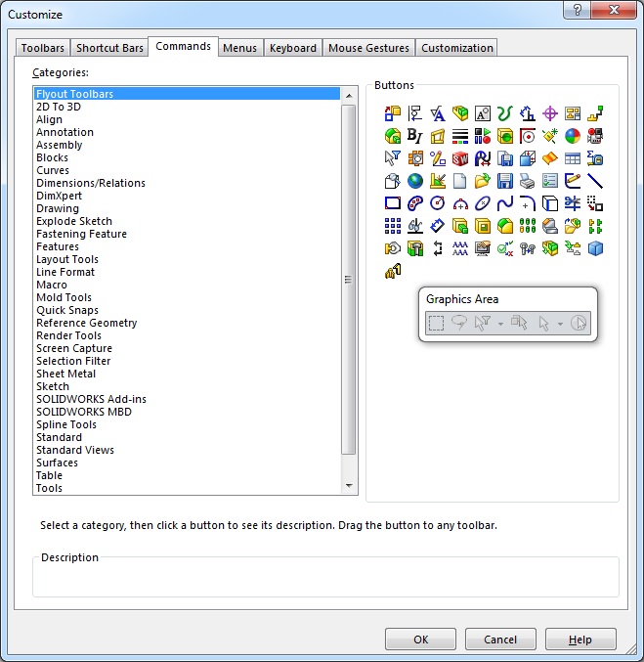
Task: Choose Reference Geometry category
Action: coord(87,323)
